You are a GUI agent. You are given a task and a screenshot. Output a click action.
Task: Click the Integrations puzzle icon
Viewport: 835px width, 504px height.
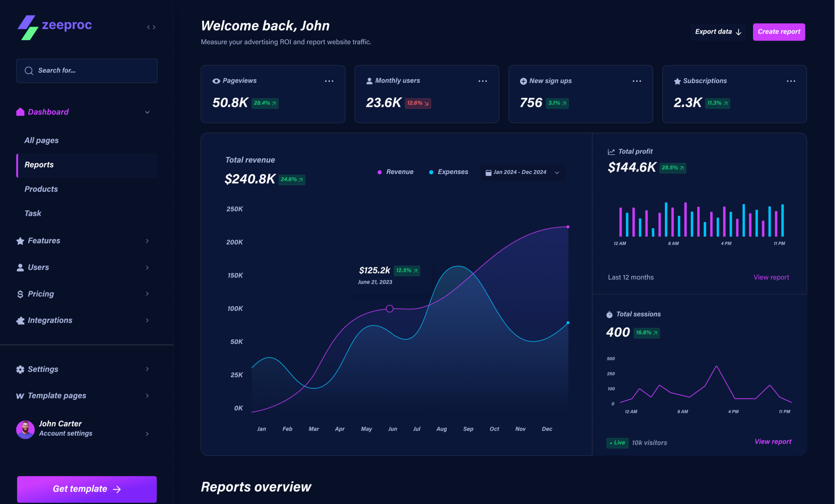coord(20,321)
